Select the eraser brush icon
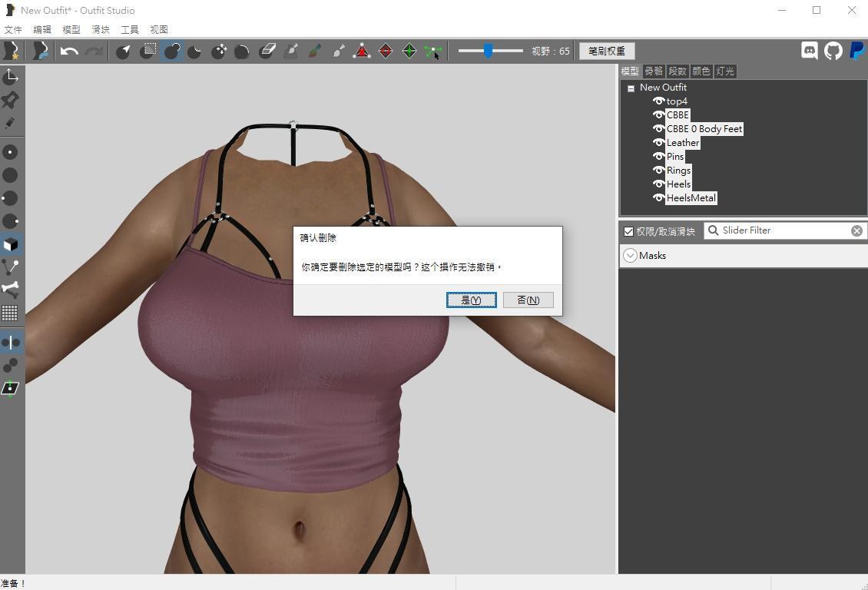This screenshot has width=868, height=590. pos(267,51)
